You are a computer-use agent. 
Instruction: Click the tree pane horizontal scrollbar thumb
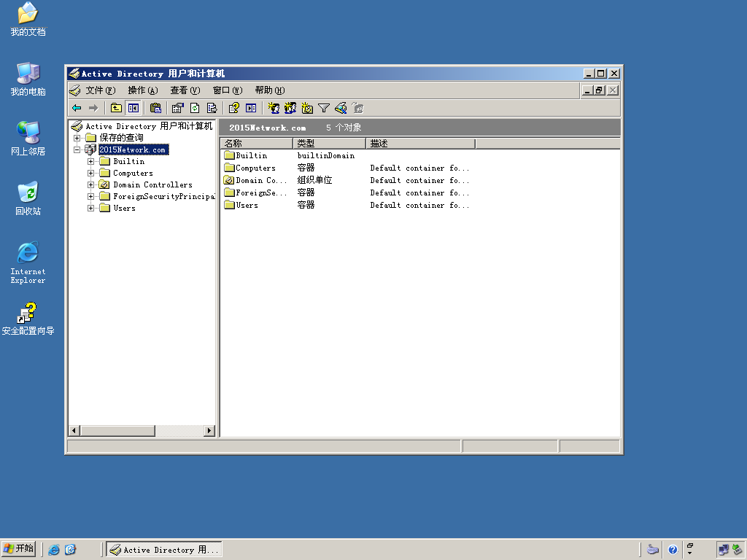(117, 430)
